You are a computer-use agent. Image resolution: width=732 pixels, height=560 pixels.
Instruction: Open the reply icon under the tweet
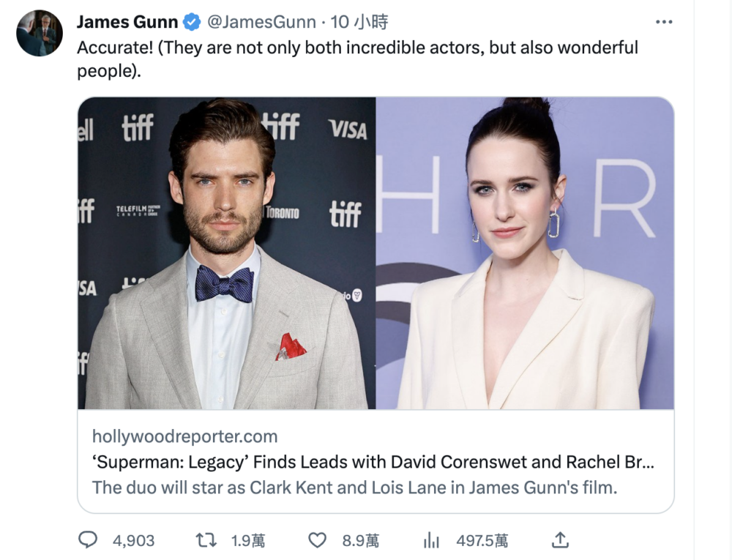[88, 540]
